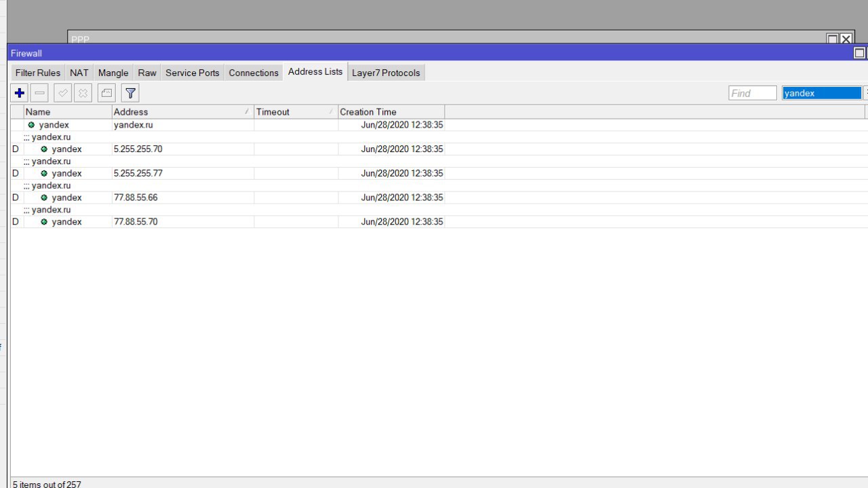Maximize the PPP window behind
Viewport: 868px width, 488px height.
pos(832,39)
